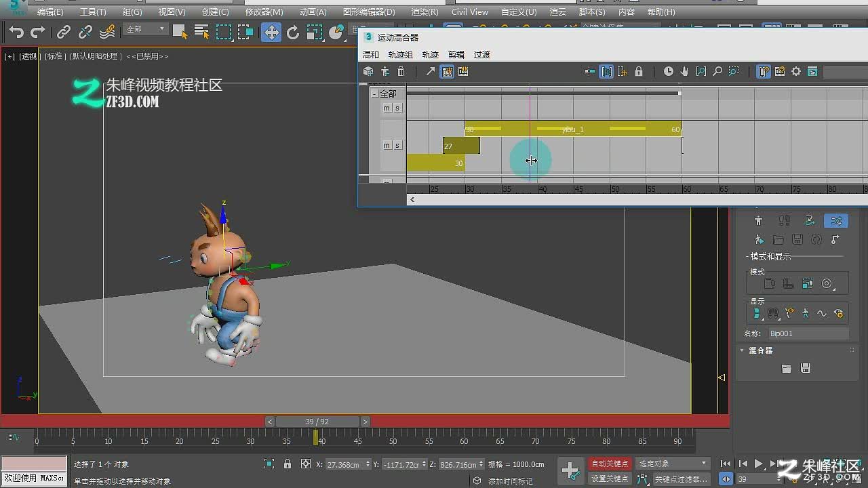Open 脚本(S) menu
This screenshot has height=488, width=868.
pos(592,12)
